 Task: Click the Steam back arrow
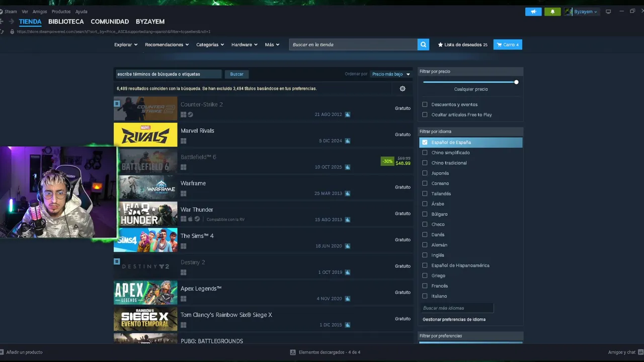point(2,22)
